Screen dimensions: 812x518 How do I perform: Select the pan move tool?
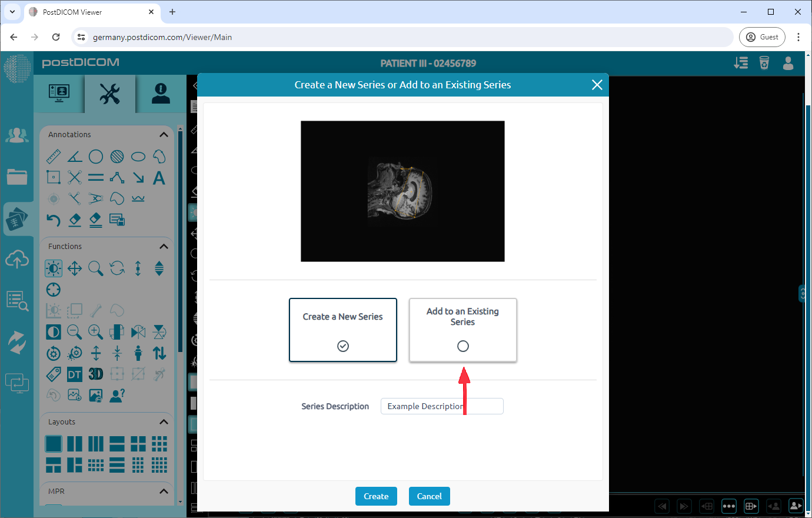pos(75,269)
